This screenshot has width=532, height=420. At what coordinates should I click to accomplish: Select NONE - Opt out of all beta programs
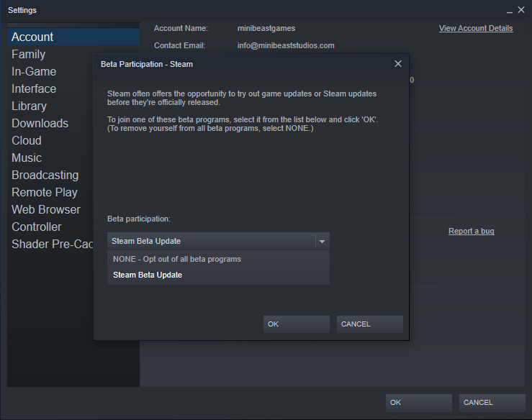[177, 259]
